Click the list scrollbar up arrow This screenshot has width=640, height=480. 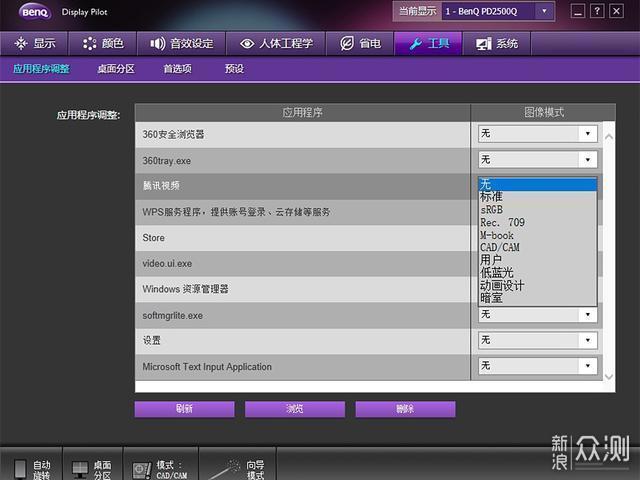[609, 137]
